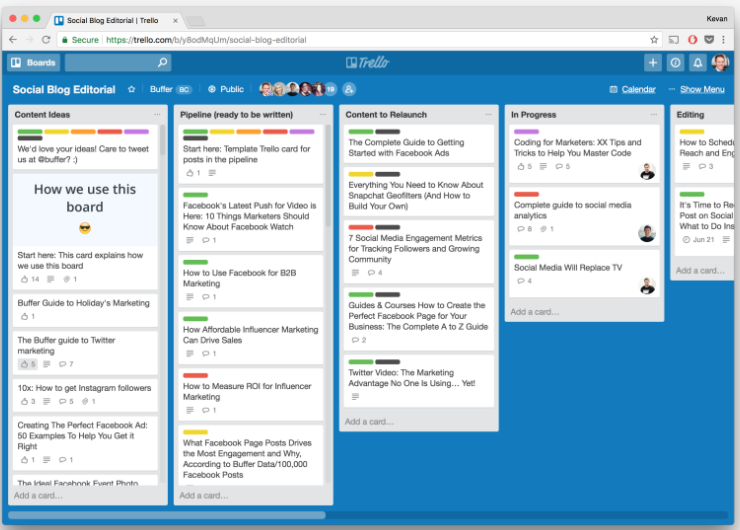Screen dimensions: 740x530
Task: Open the Buffer Guide to Holiday's Marketing card
Action: [85, 309]
